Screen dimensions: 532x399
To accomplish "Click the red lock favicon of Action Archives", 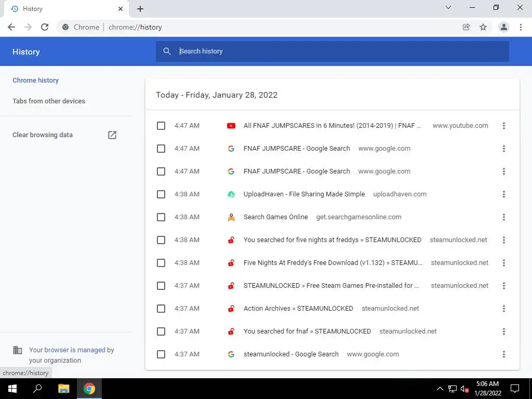I will coord(231,309).
